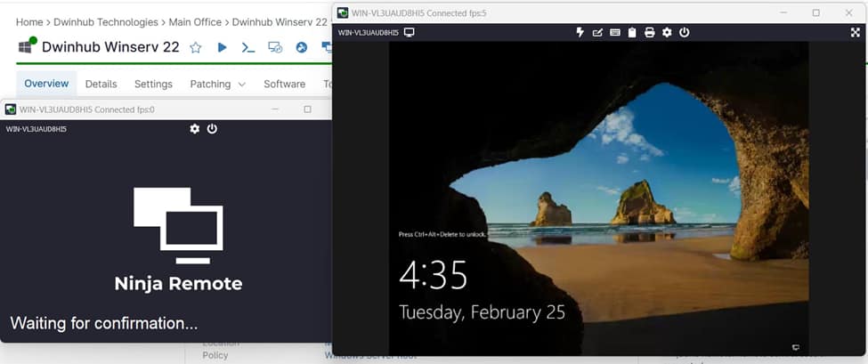Click the clipboard icon in remote toolbar
The image size is (868, 364).
(632, 32)
